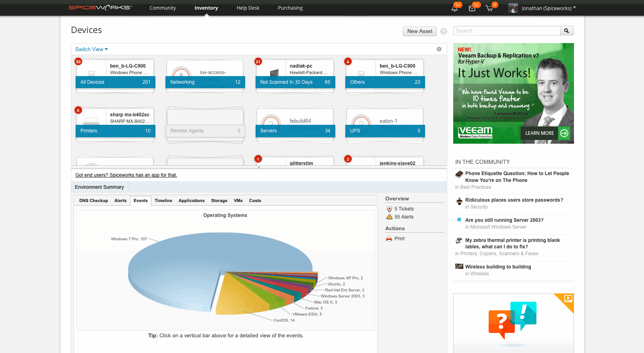644x353 pixels.
Task: Open the Best Practices category link
Action: tap(476, 187)
